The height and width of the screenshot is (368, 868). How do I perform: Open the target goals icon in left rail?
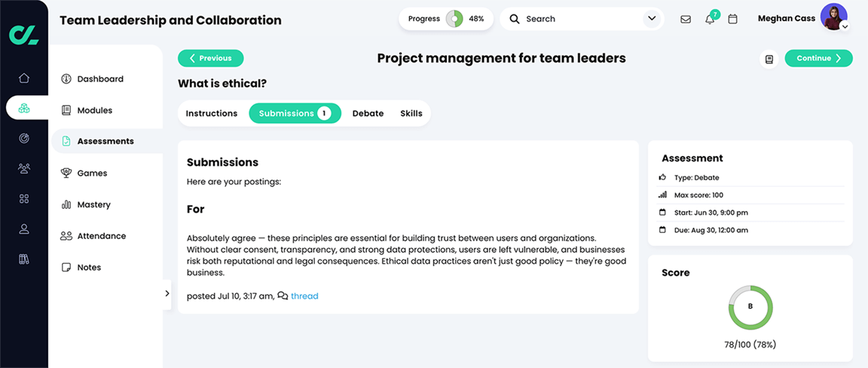(24, 138)
